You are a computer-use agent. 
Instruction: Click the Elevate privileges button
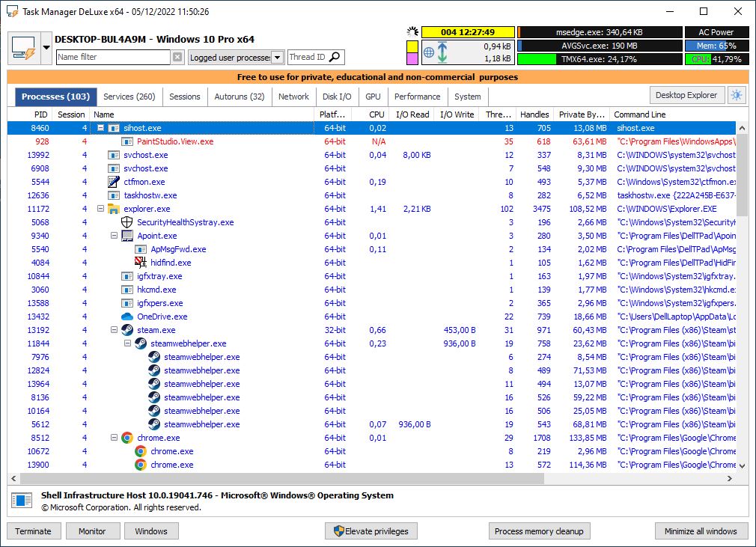click(371, 531)
